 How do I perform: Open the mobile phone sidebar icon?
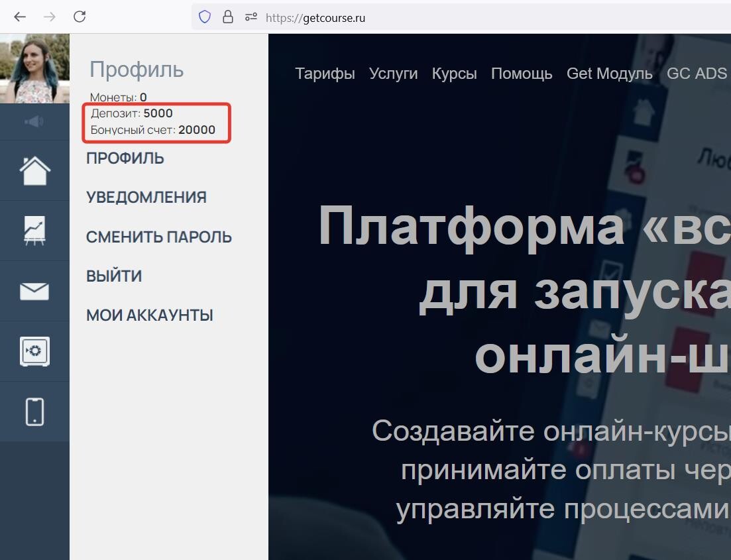tap(35, 412)
